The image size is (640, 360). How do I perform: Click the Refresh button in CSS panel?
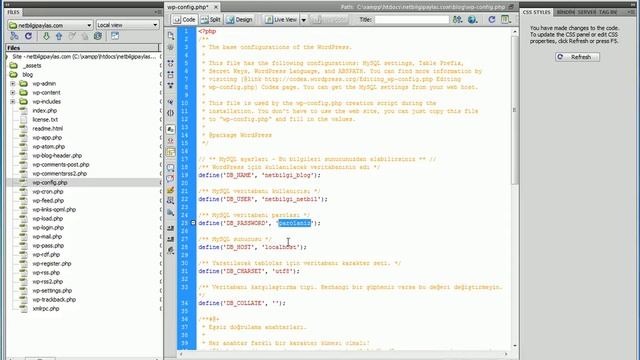(x=577, y=57)
